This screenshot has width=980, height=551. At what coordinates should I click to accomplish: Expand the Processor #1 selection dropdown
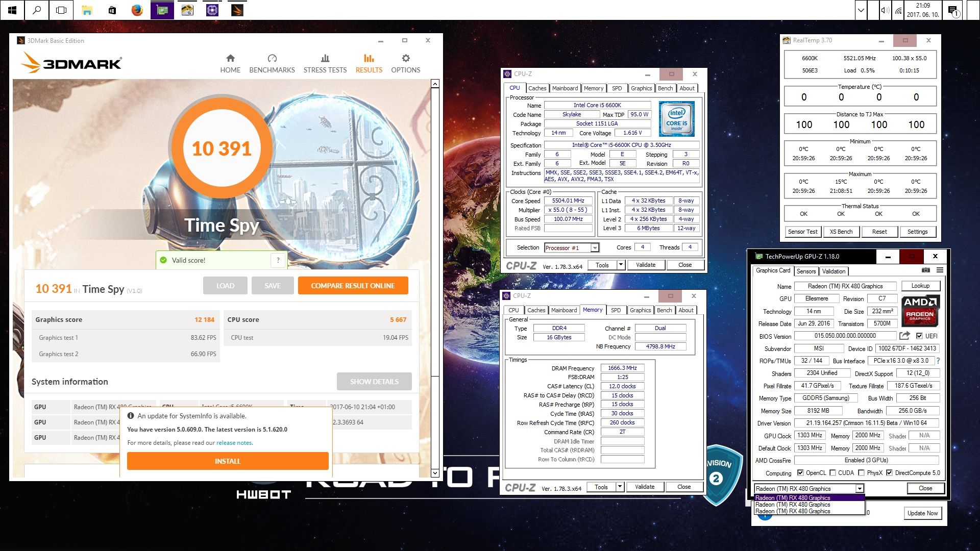pos(595,248)
